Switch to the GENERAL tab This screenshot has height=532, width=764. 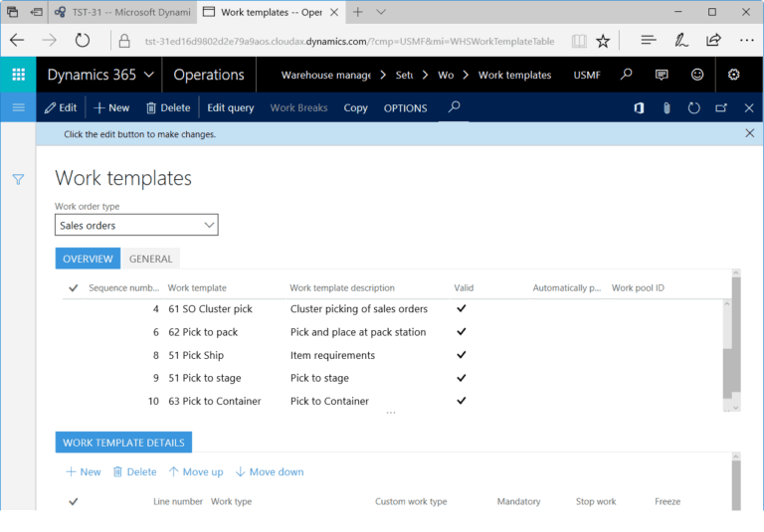tap(150, 259)
